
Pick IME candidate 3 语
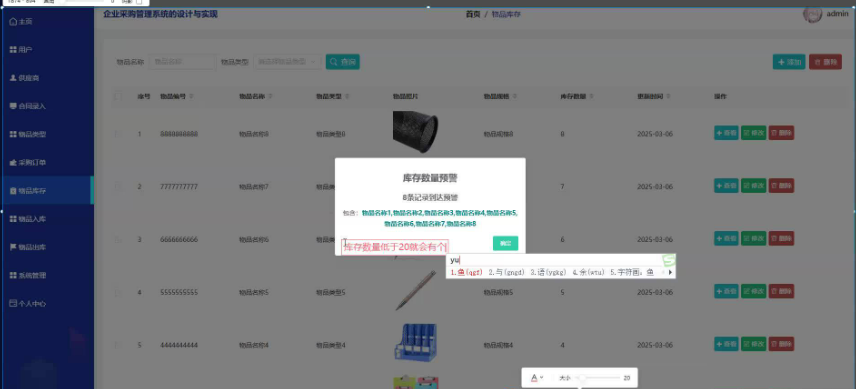(549, 272)
